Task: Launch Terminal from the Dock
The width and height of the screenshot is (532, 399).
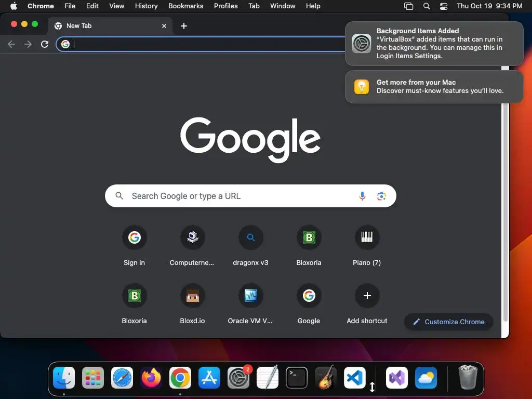Action: coord(297,378)
